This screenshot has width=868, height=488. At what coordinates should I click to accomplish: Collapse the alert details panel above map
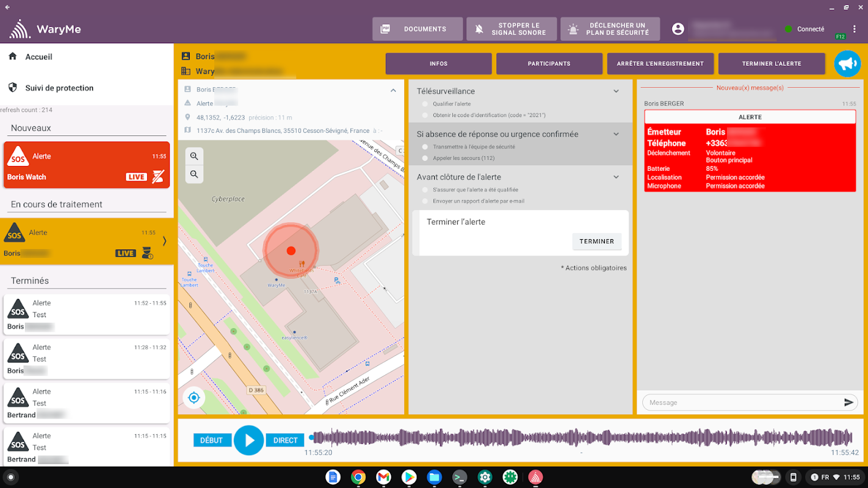393,90
